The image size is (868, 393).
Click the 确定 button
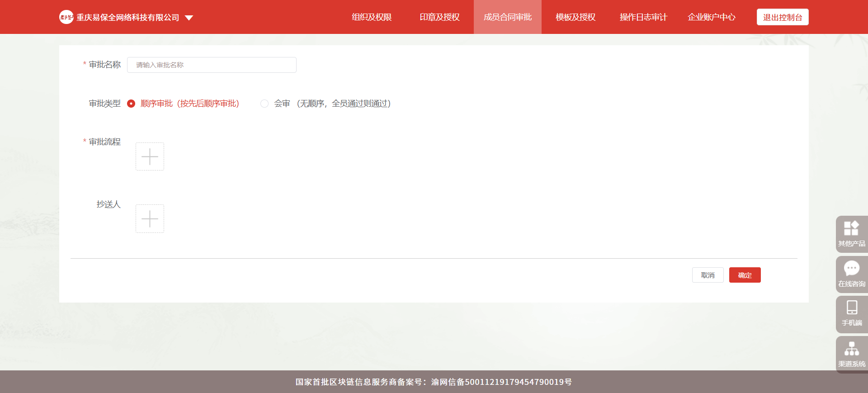pos(745,275)
